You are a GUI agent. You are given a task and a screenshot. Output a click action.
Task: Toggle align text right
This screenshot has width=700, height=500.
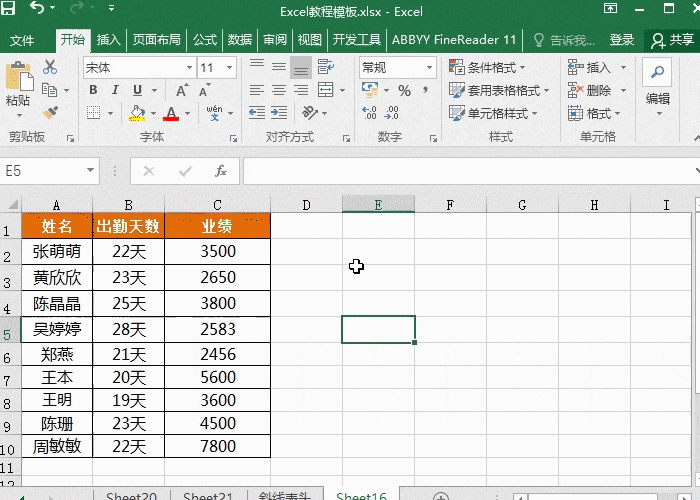(301, 90)
